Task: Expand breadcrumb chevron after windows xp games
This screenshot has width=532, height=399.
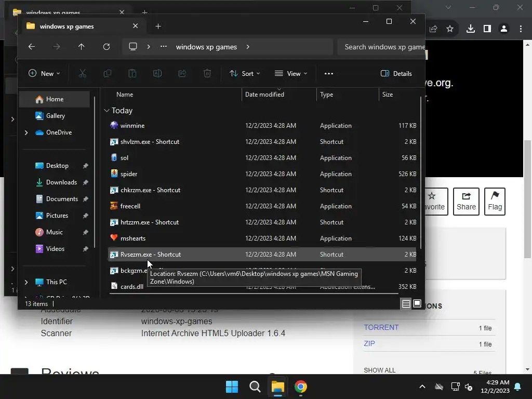Action: tap(248, 47)
